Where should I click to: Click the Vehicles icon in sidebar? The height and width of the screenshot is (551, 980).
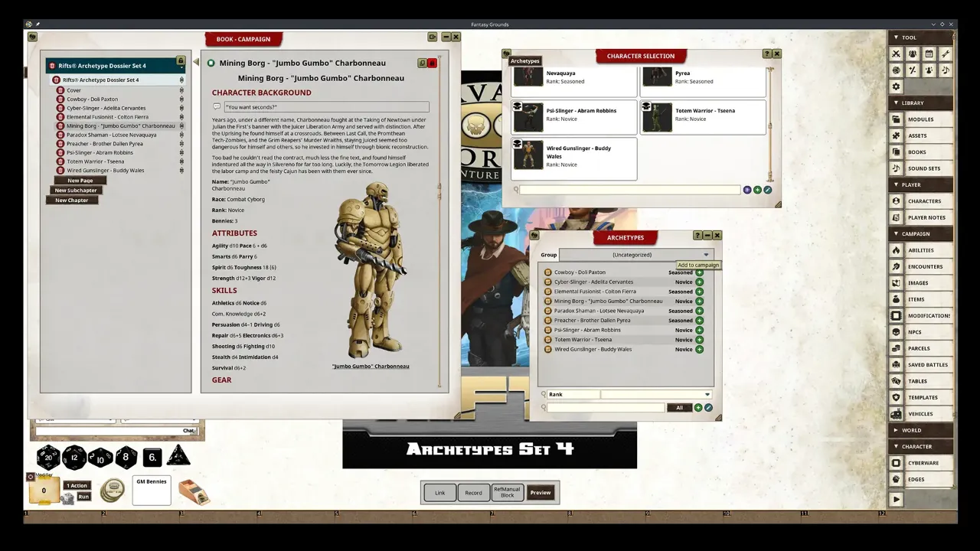tap(896, 414)
